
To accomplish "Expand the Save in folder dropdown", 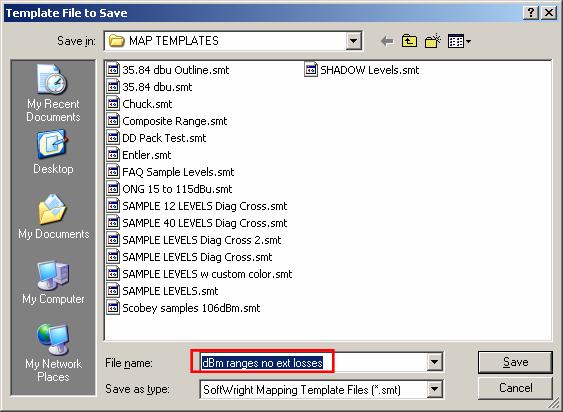I will click(353, 41).
